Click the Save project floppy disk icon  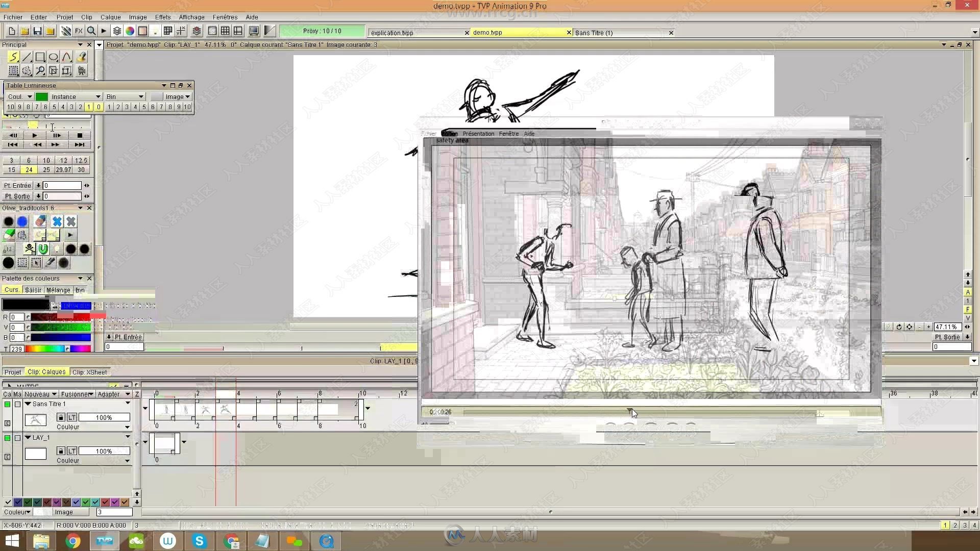pyautogui.click(x=37, y=31)
